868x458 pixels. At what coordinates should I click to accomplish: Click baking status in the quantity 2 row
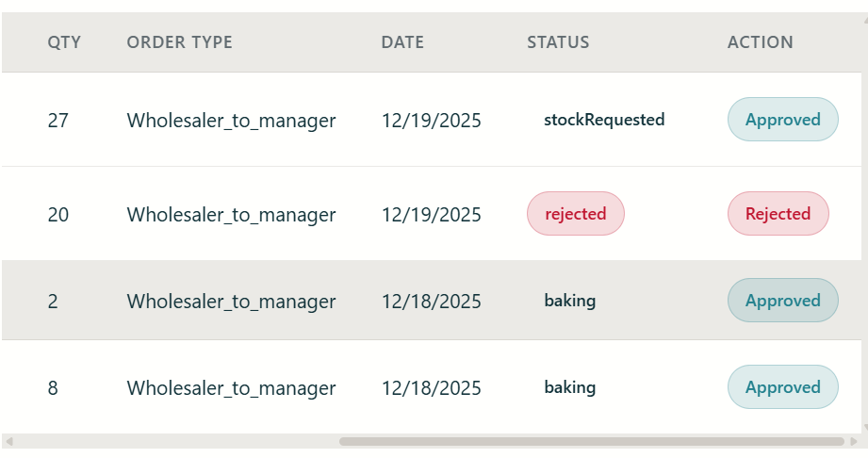click(x=570, y=301)
